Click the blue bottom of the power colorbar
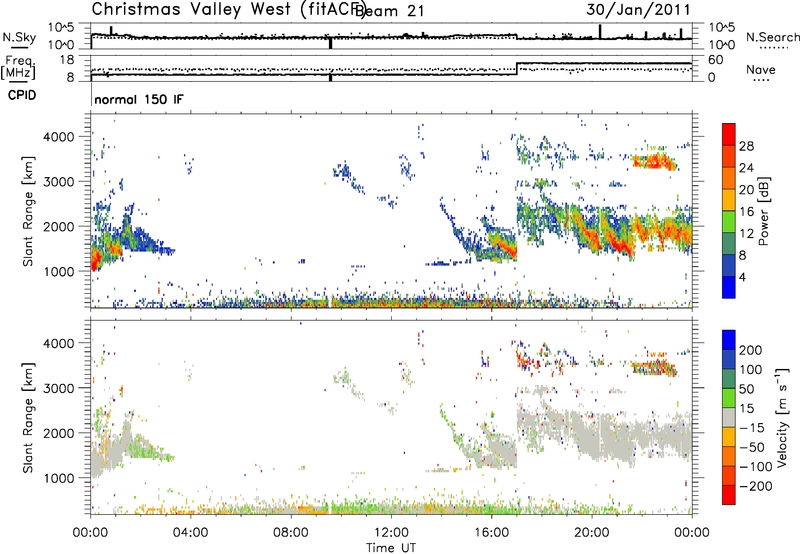 pos(729,287)
